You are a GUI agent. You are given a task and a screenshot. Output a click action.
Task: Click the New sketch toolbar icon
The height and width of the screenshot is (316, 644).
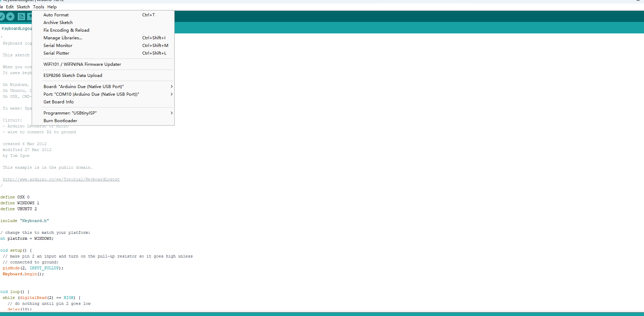[21, 16]
